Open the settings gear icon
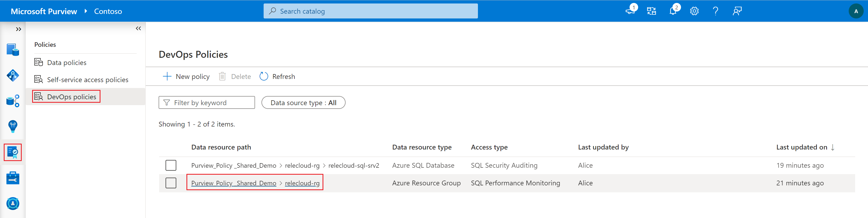This screenshot has width=868, height=218. 694,11
